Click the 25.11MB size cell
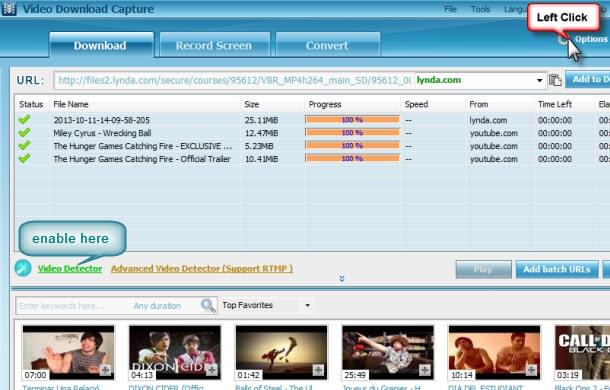Screen dimensions: 610x390 (261, 120)
